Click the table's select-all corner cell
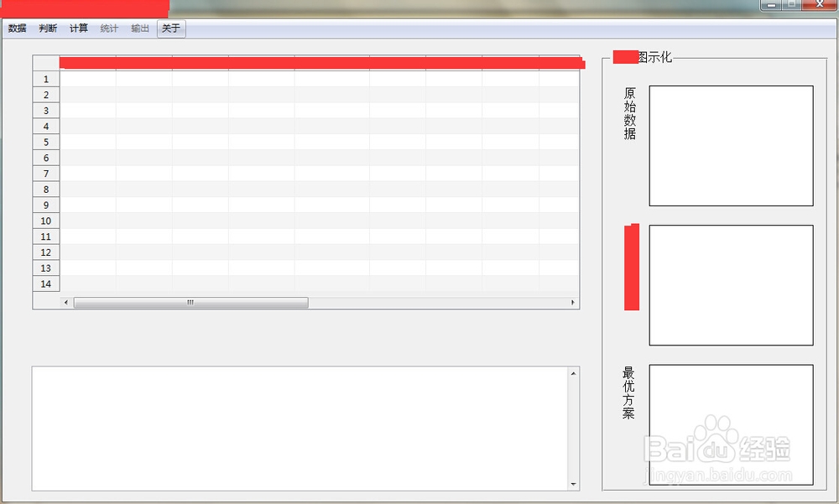 [46, 63]
